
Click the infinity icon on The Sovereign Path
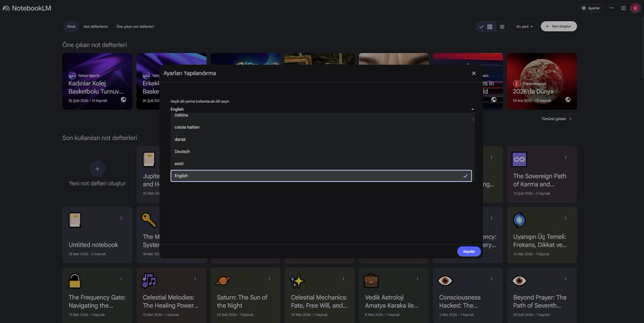pos(519,159)
